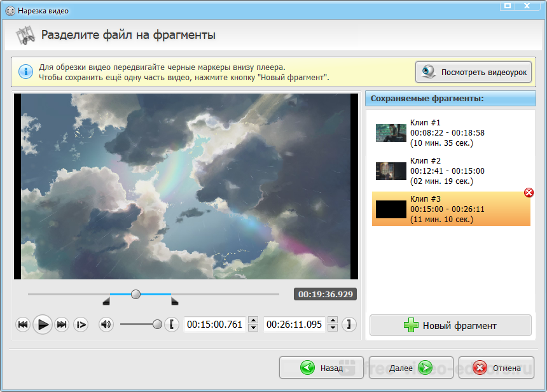Set start marker with left bracket button
The width and height of the screenshot is (547, 392).
tap(172, 325)
